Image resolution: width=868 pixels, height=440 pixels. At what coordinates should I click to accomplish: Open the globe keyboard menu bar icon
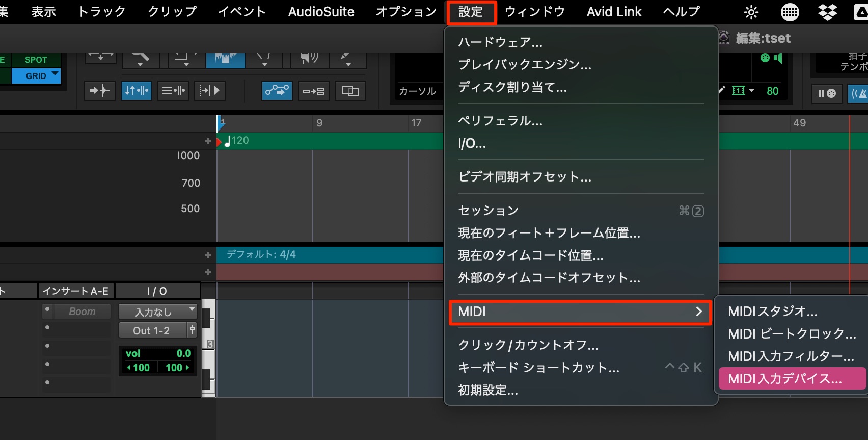790,12
